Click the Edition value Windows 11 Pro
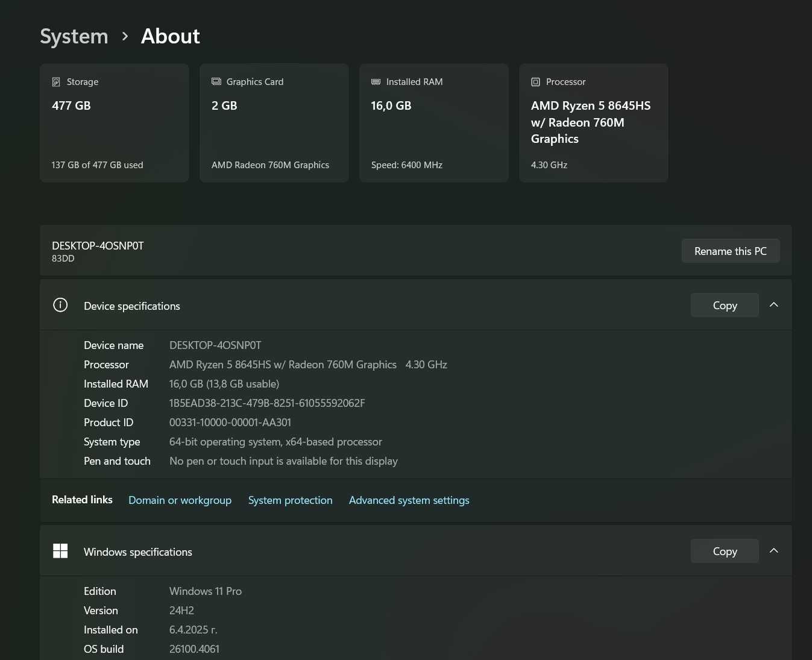 206,591
